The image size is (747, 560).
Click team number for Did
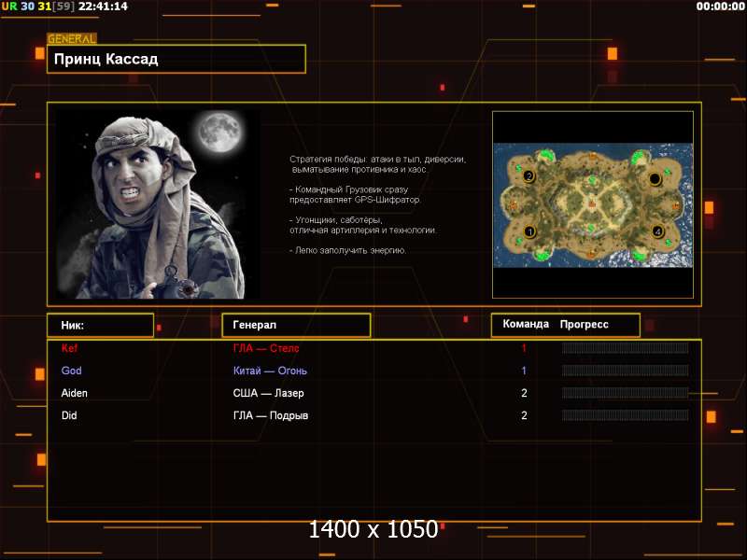(524, 415)
